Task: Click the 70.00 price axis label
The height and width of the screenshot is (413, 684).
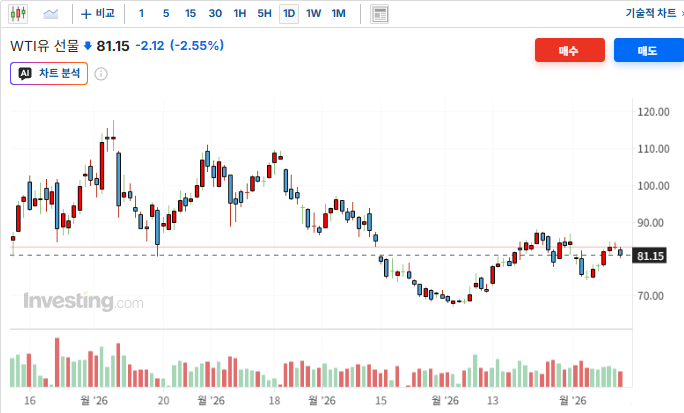Action: click(x=650, y=296)
